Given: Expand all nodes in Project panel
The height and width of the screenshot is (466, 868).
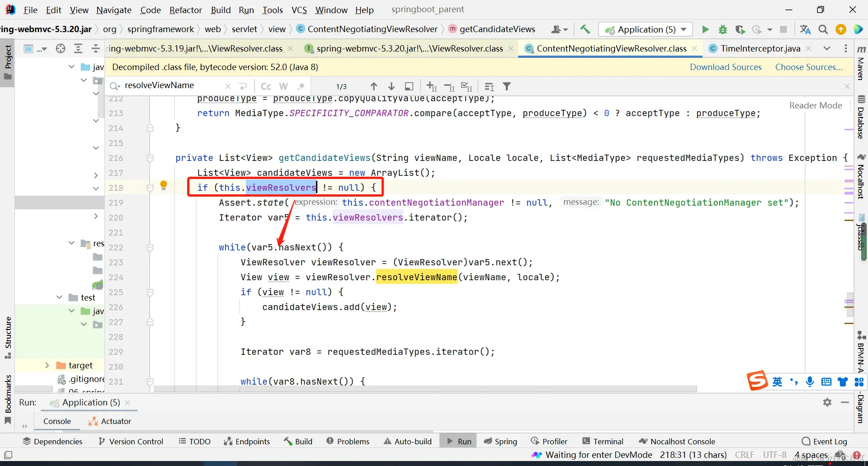Looking at the screenshot, I should 78,48.
